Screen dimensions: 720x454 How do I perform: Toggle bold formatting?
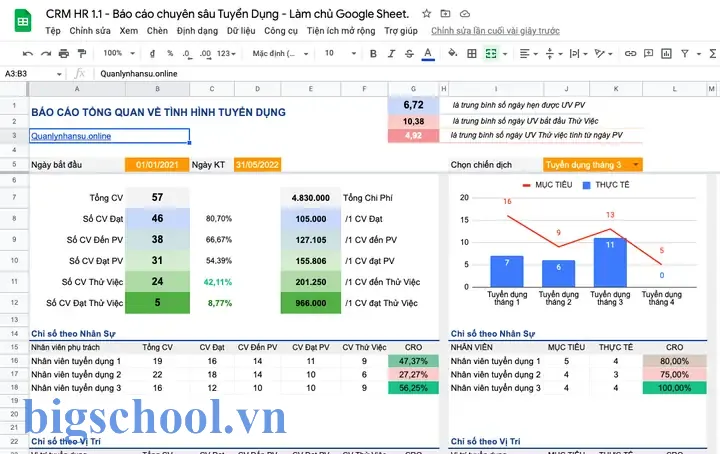(373, 54)
